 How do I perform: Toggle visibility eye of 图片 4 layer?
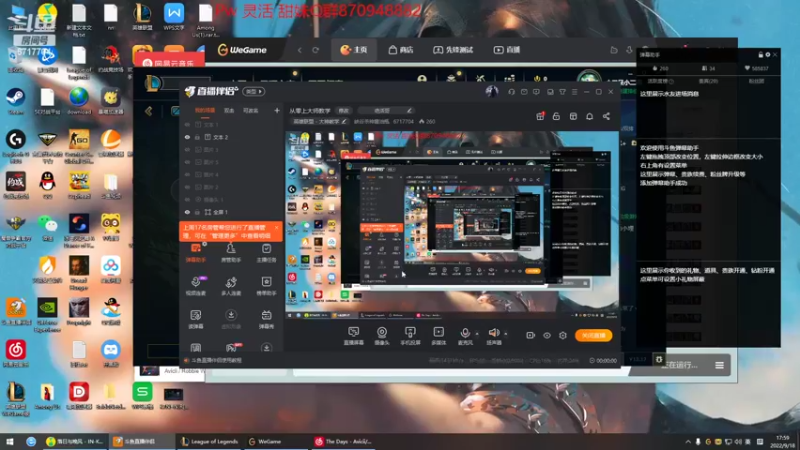pyautogui.click(x=187, y=174)
